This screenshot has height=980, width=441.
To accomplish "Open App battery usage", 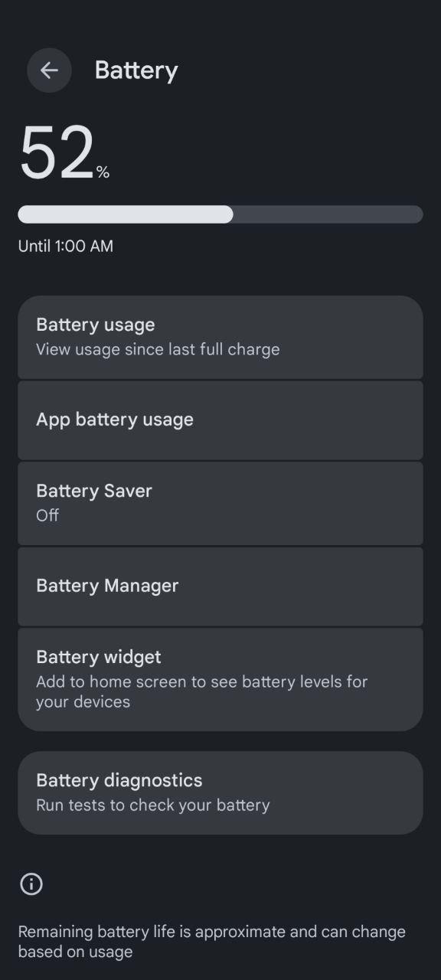I will 220,420.
